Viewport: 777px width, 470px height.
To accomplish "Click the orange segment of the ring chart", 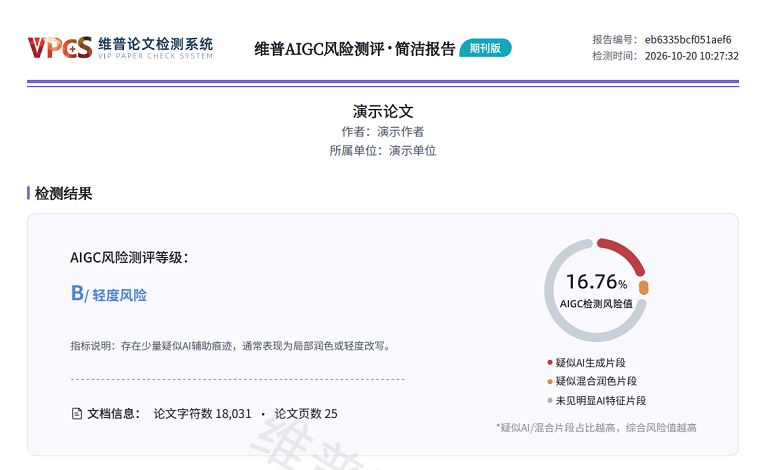I will pos(643,288).
